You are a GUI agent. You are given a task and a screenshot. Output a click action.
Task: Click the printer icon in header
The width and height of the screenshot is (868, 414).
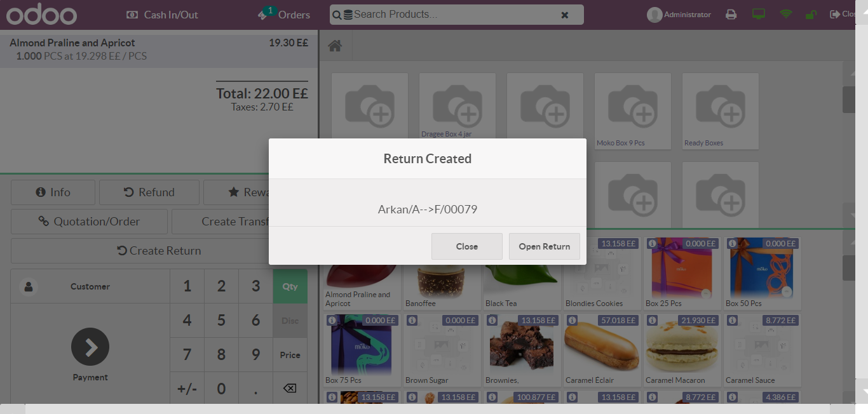pyautogui.click(x=731, y=15)
